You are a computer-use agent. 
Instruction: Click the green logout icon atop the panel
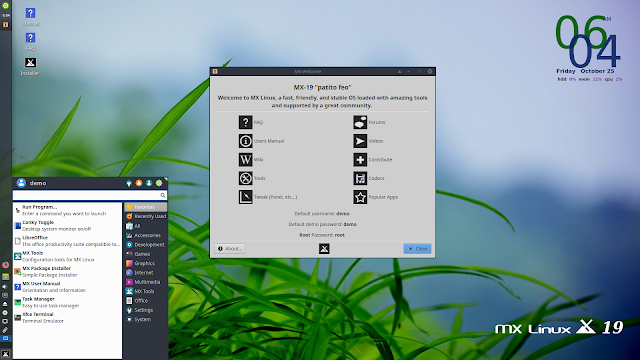tap(6, 6)
